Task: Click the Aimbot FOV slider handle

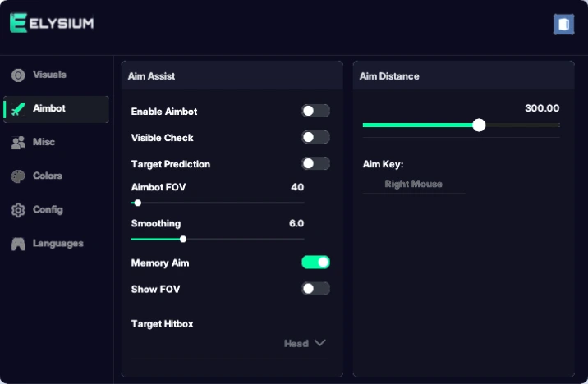Action: (x=138, y=203)
